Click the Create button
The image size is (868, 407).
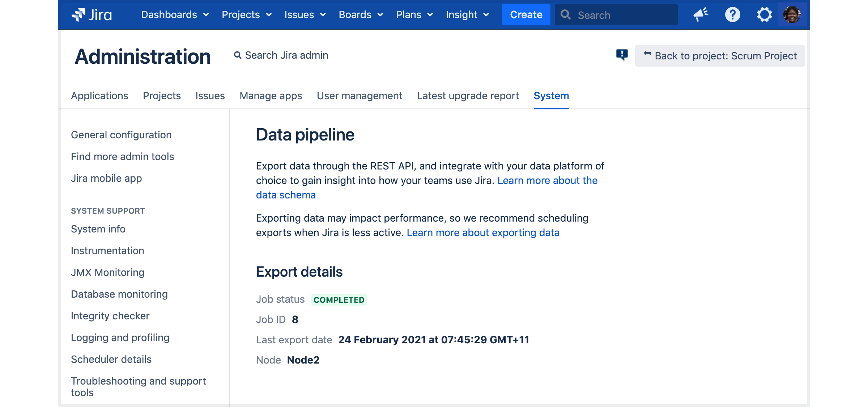pos(526,15)
